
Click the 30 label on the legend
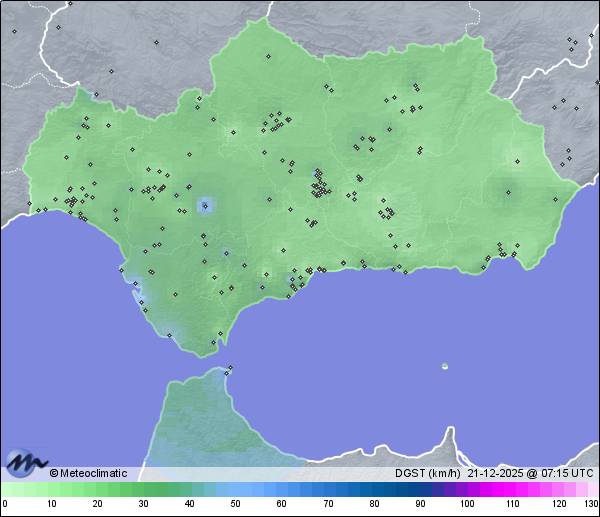pos(143,504)
